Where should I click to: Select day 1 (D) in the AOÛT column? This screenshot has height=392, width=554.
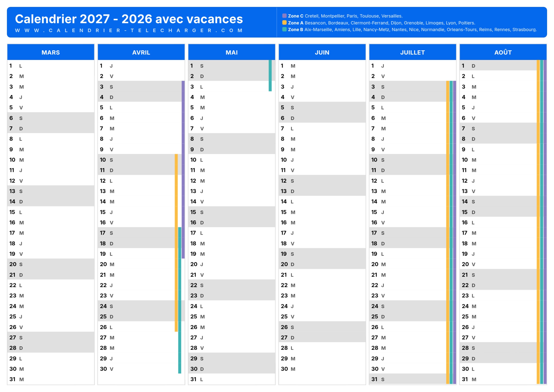coord(503,66)
